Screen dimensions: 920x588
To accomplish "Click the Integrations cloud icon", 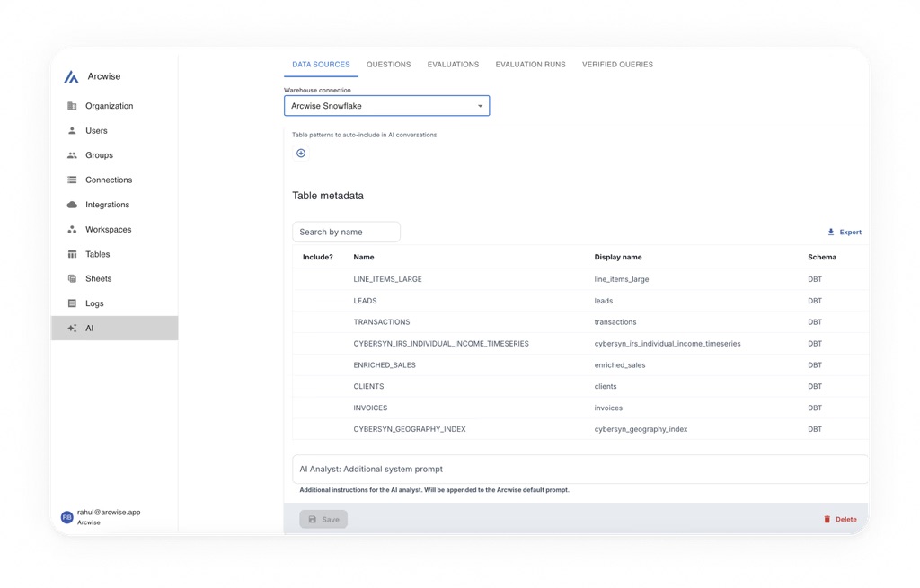I will pyautogui.click(x=72, y=205).
